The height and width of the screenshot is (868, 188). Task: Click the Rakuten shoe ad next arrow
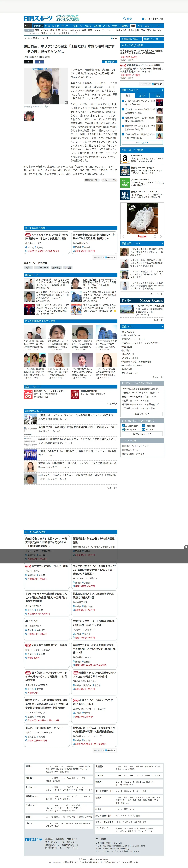pyautogui.click(x=161, y=236)
